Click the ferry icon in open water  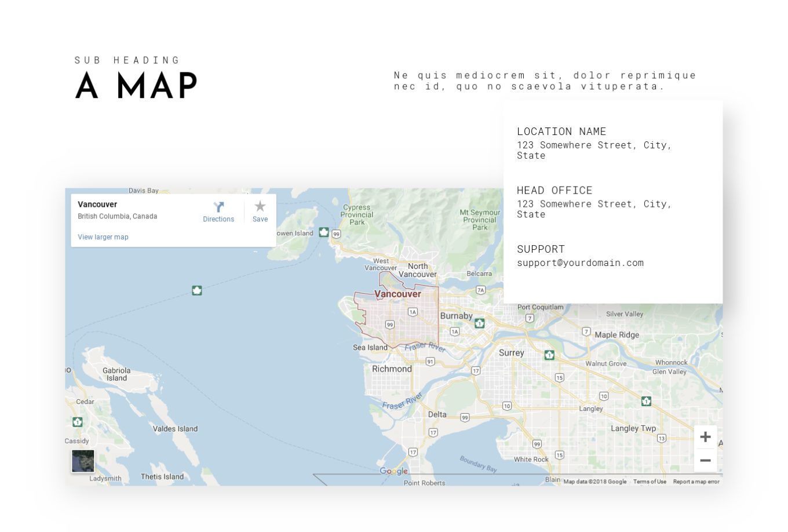pyautogui.click(x=197, y=290)
